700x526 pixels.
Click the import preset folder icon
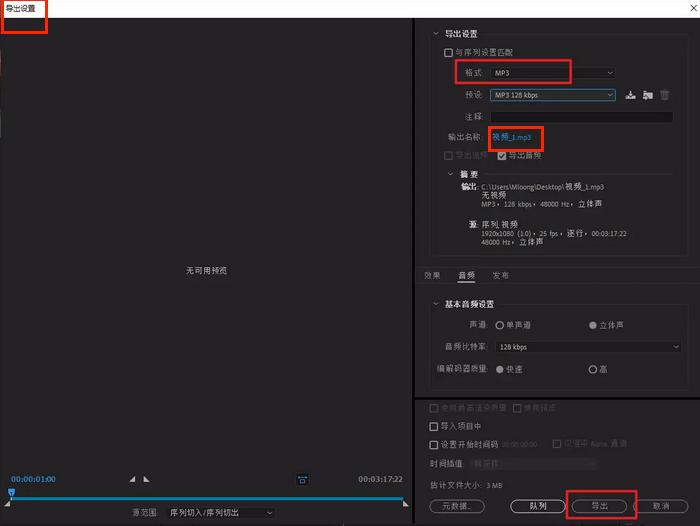tap(648, 95)
